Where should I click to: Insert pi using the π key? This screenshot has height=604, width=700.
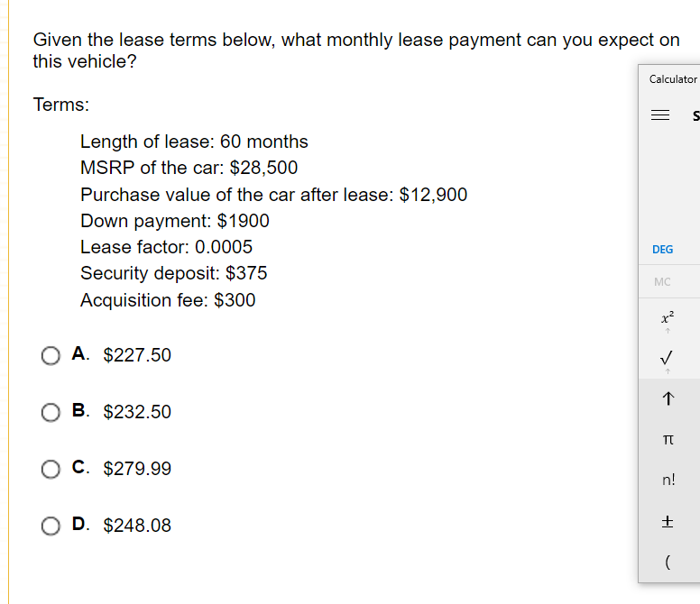coord(667,438)
